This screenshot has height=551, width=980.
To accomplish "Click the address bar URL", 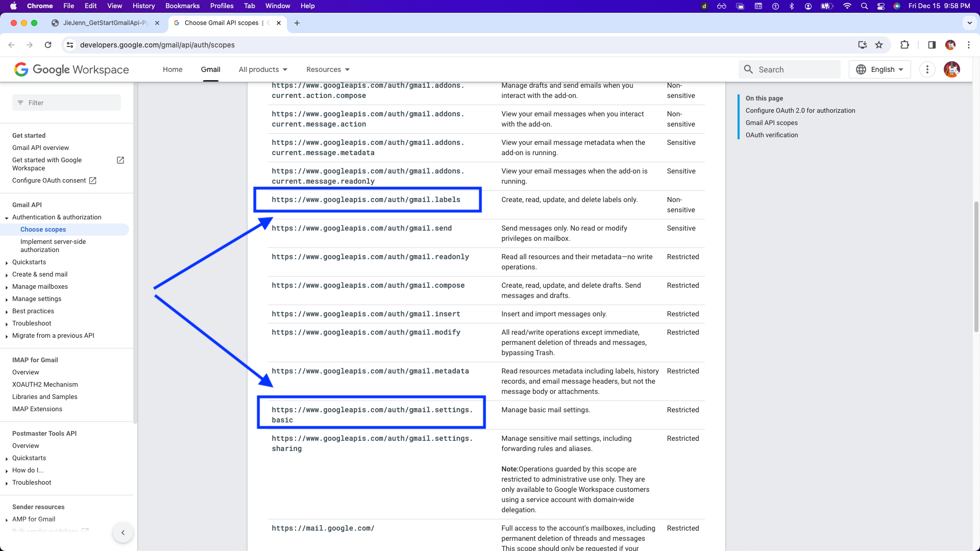I will (x=157, y=45).
